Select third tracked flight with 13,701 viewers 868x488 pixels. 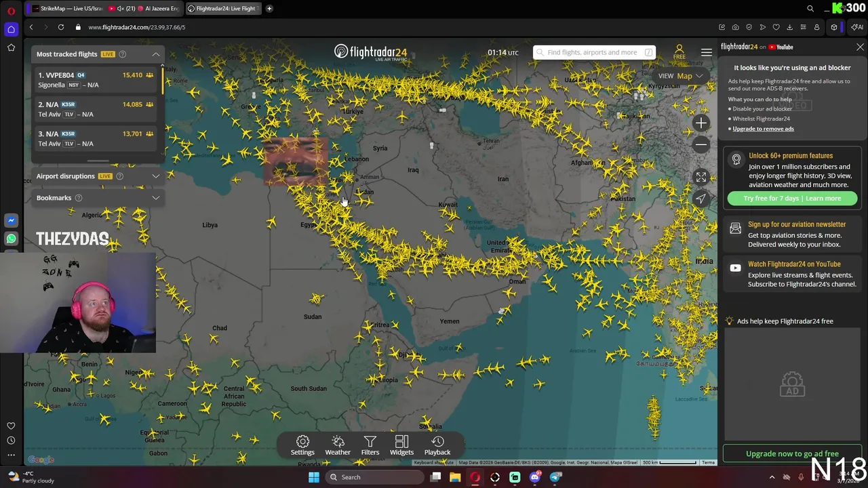pos(96,138)
